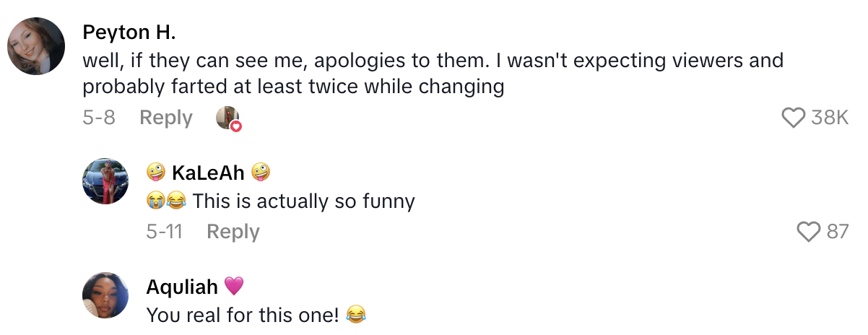Open KaLeAh's profile picture
The image size is (868, 335).
coord(105,182)
